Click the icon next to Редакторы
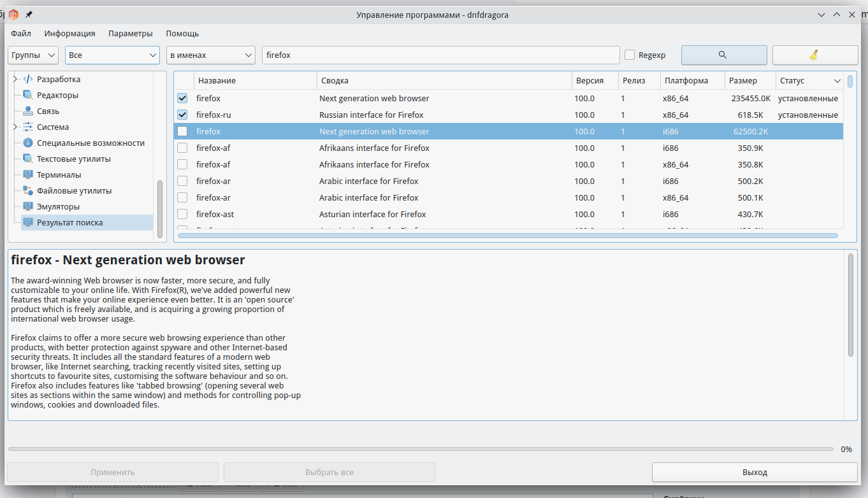 tap(28, 96)
